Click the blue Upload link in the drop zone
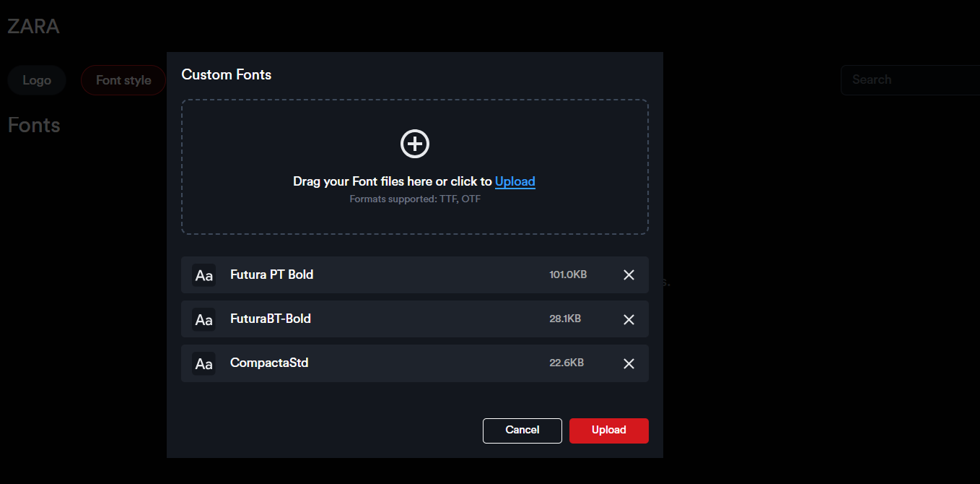The width and height of the screenshot is (980, 484). 515,181
